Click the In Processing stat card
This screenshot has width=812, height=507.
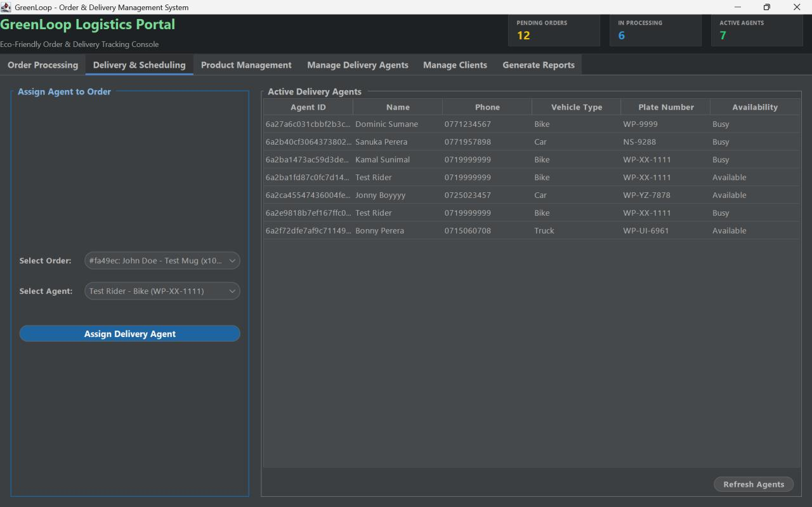655,30
